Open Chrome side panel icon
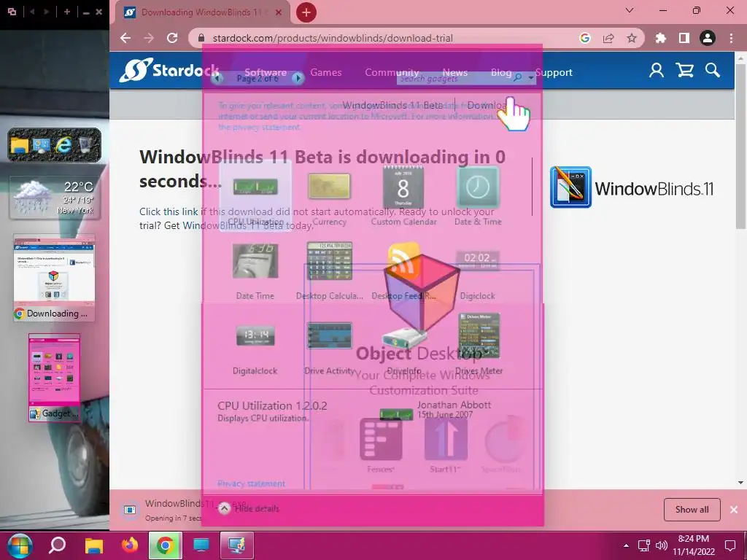 point(684,38)
